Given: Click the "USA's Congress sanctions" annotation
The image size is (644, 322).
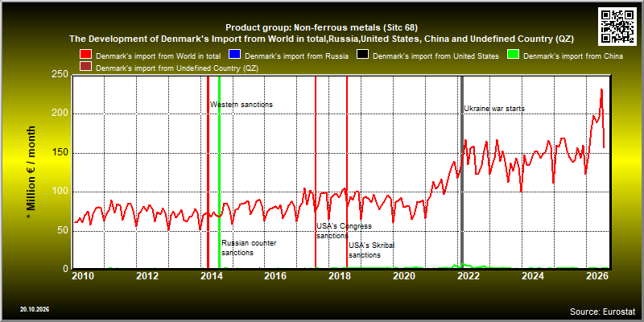Looking at the screenshot, I should click(x=344, y=231).
